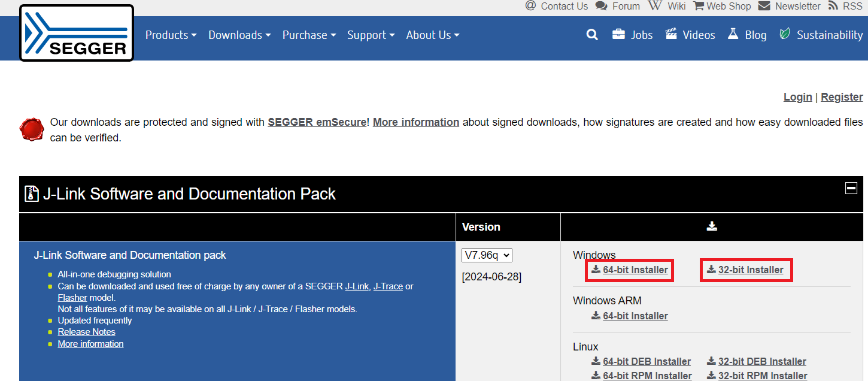Click the SEGGER logo
The width and height of the screenshot is (868, 381).
(x=77, y=33)
